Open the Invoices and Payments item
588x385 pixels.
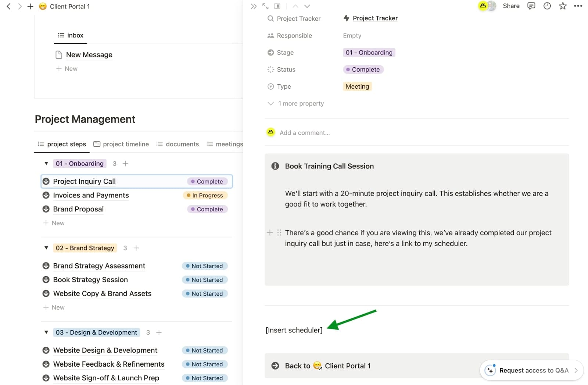pos(91,195)
